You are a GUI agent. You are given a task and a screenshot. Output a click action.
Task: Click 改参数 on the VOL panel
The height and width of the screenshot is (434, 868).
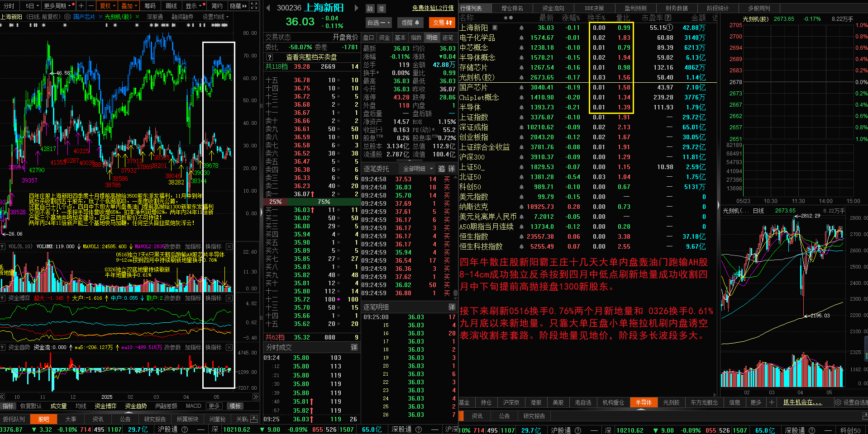pyautogui.click(x=172, y=246)
